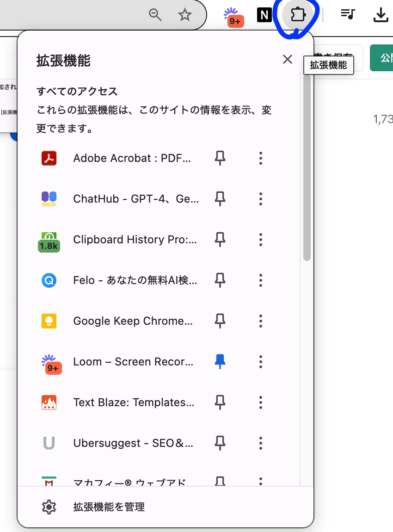Click the zoom magnifier icon in address bar
The width and height of the screenshot is (393, 532).
[x=155, y=15]
